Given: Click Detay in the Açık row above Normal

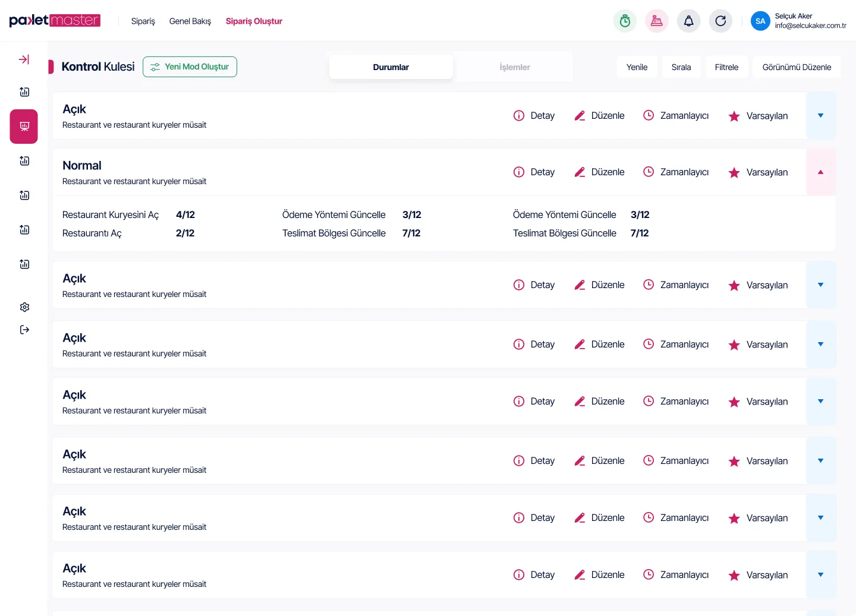Looking at the screenshot, I should click(x=534, y=116).
